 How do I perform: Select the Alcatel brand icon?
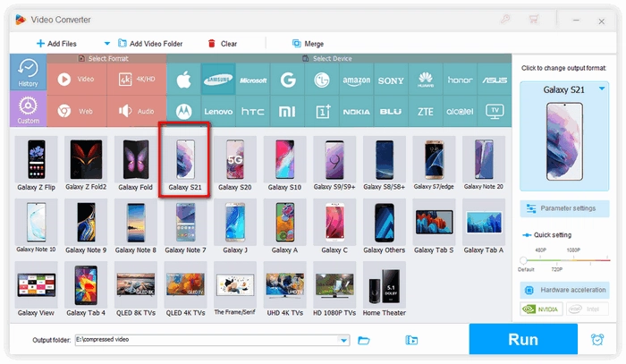click(460, 112)
